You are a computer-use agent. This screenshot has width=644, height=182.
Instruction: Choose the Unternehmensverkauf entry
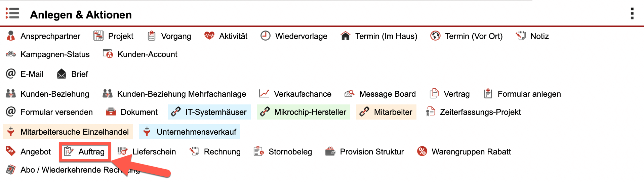pos(190,132)
